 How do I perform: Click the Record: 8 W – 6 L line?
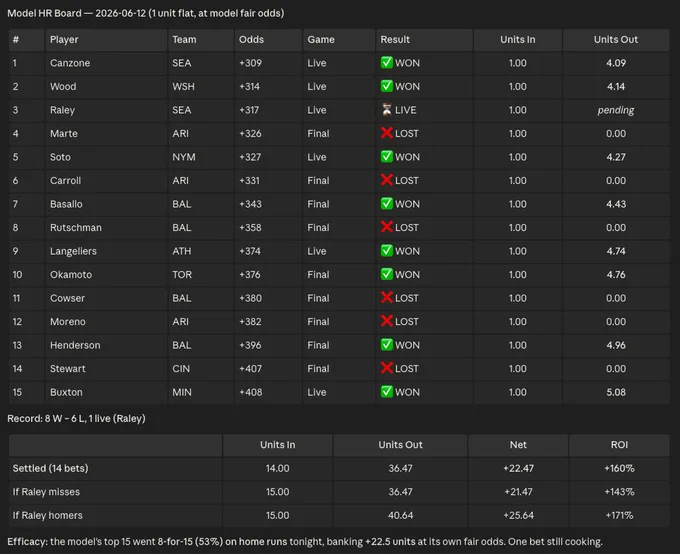coord(76,419)
